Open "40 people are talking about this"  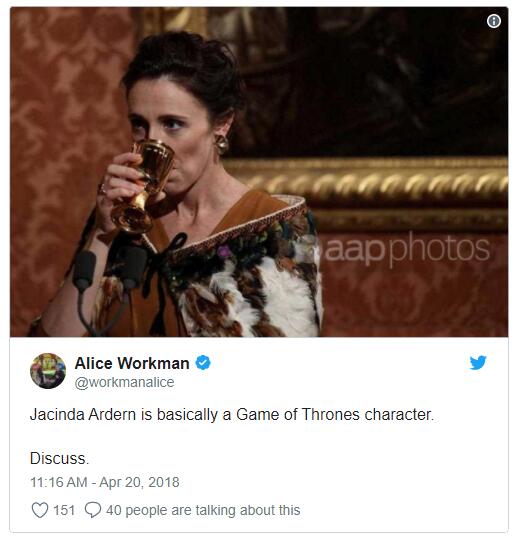[203, 510]
